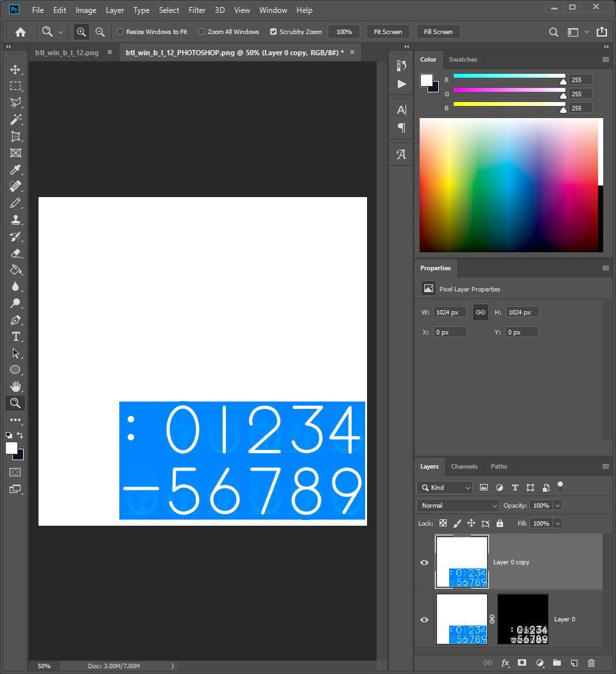This screenshot has height=674, width=616.
Task: Switch to btl_win_b_l_12.png document tab
Action: 67,53
